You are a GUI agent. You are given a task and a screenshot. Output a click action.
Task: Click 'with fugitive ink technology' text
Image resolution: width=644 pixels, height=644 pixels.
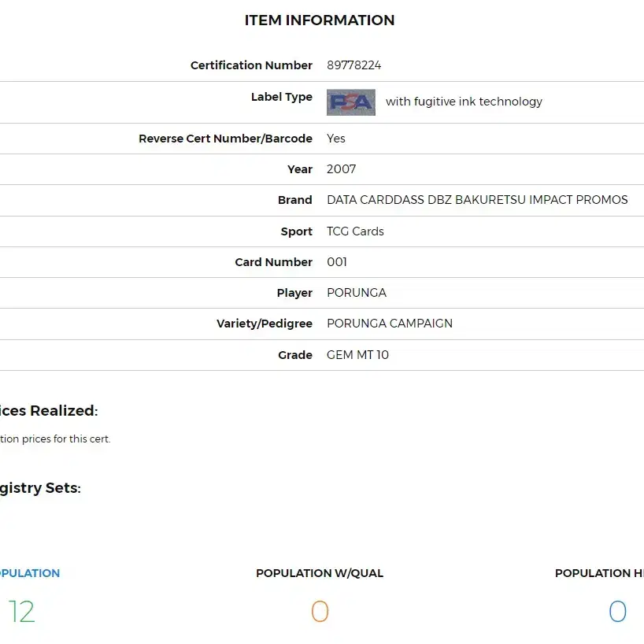464,102
